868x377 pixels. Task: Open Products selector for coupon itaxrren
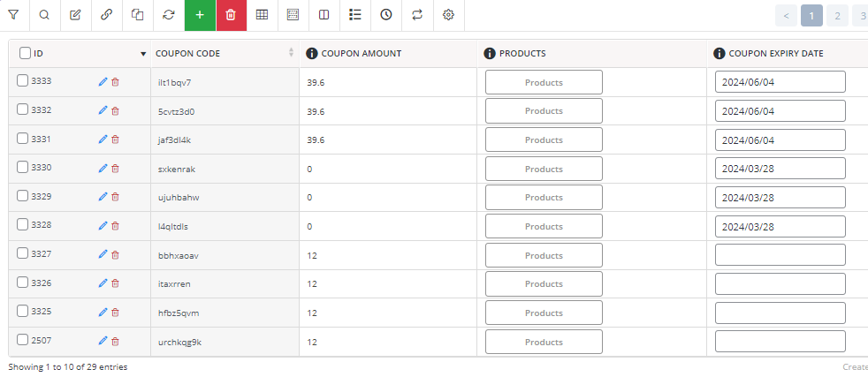tap(544, 283)
